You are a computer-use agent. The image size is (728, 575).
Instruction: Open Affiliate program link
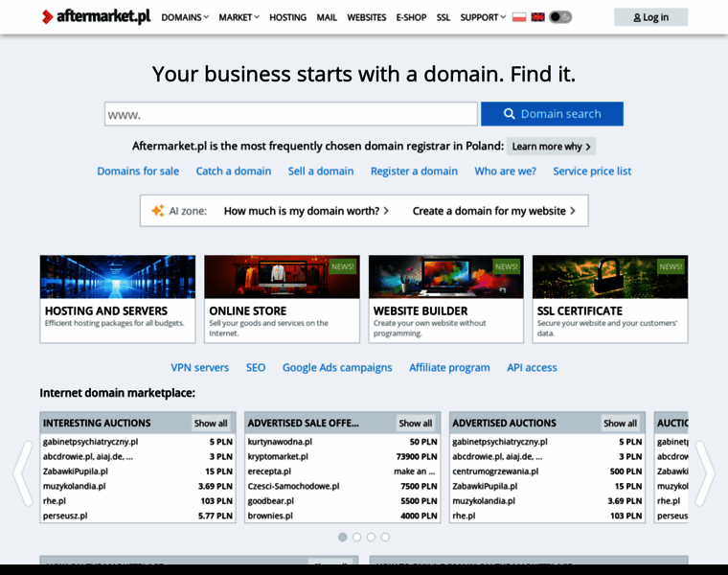[x=449, y=367]
